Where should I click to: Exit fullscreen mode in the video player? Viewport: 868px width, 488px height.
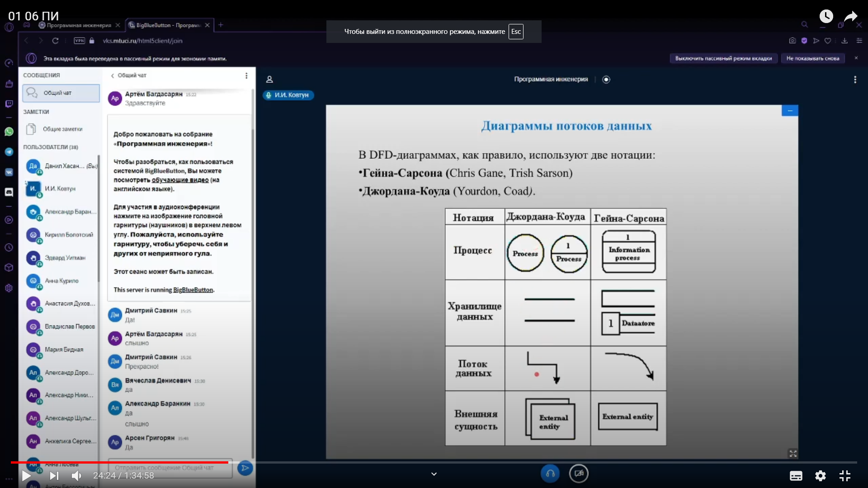pyautogui.click(x=844, y=476)
